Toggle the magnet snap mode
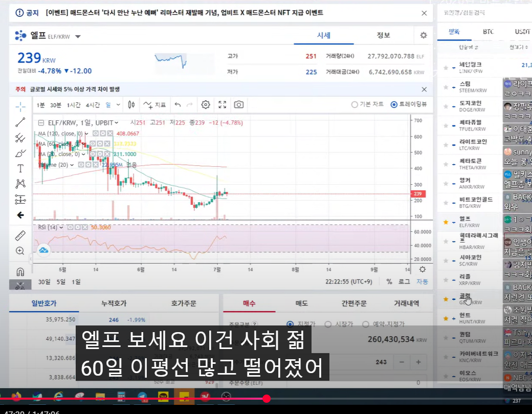532x414 pixels. click(x=20, y=271)
